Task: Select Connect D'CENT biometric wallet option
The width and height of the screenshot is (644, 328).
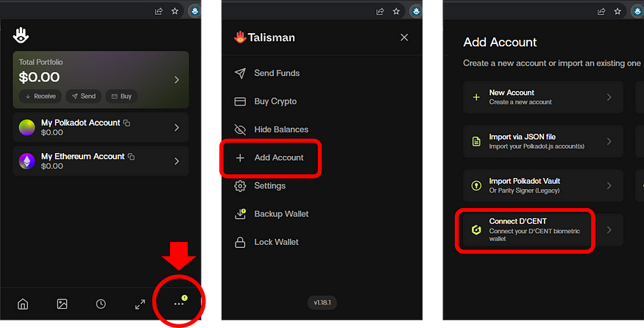Action: point(543,230)
